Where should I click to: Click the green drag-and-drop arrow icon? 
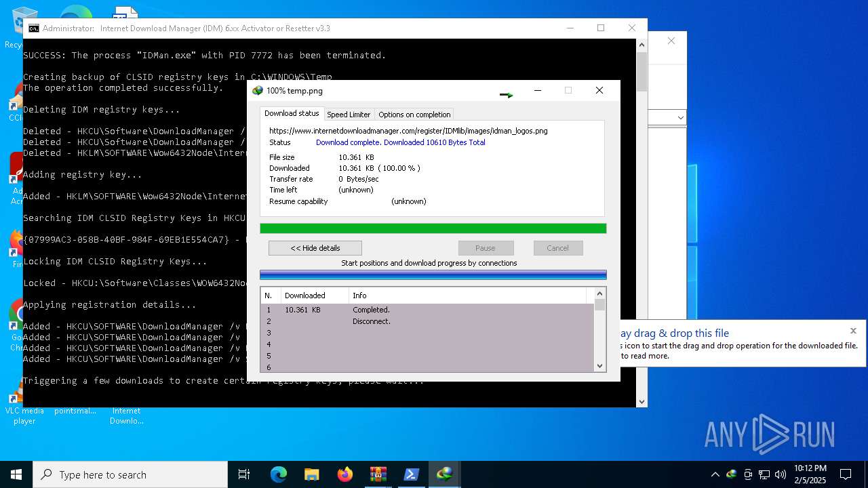[507, 95]
